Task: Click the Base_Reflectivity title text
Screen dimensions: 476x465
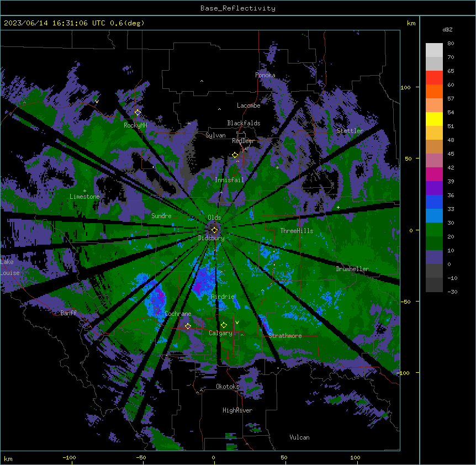Action: click(x=238, y=8)
